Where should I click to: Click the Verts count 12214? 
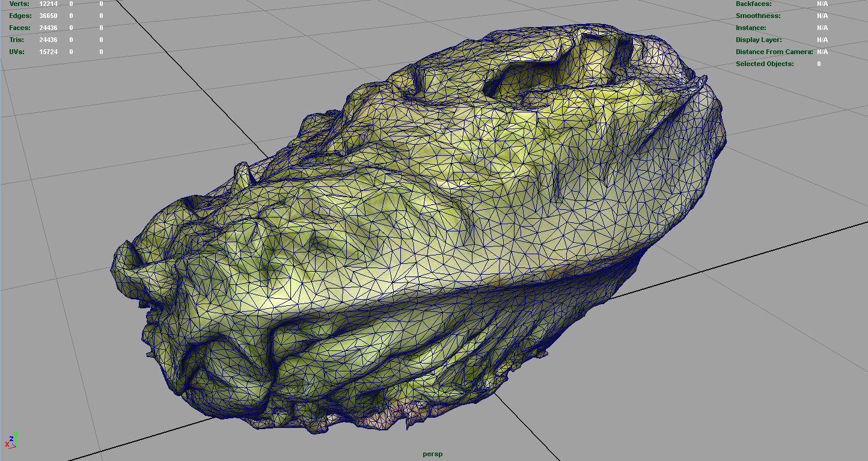[48, 4]
